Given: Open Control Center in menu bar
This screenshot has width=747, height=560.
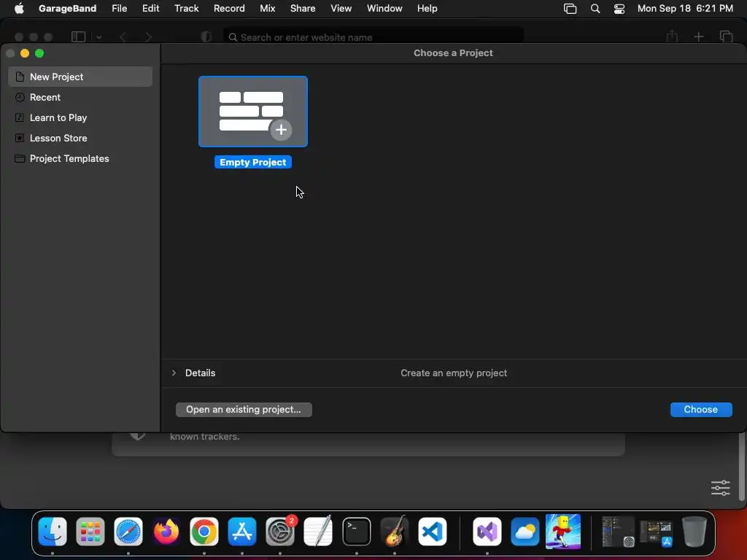Looking at the screenshot, I should click(619, 9).
